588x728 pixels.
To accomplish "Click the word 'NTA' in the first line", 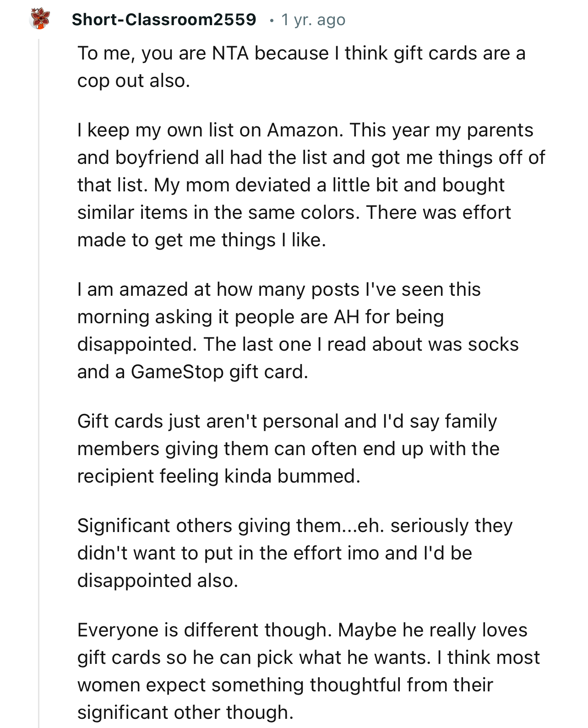I will tap(230, 54).
